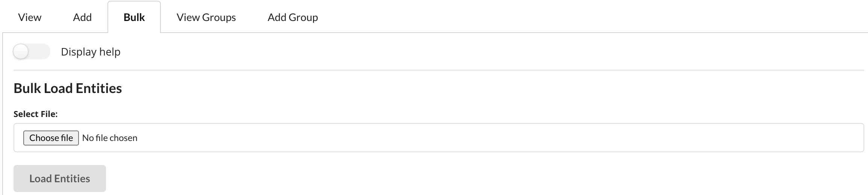Switch to the View tab
Screen dimensions: 868x195
30,17
